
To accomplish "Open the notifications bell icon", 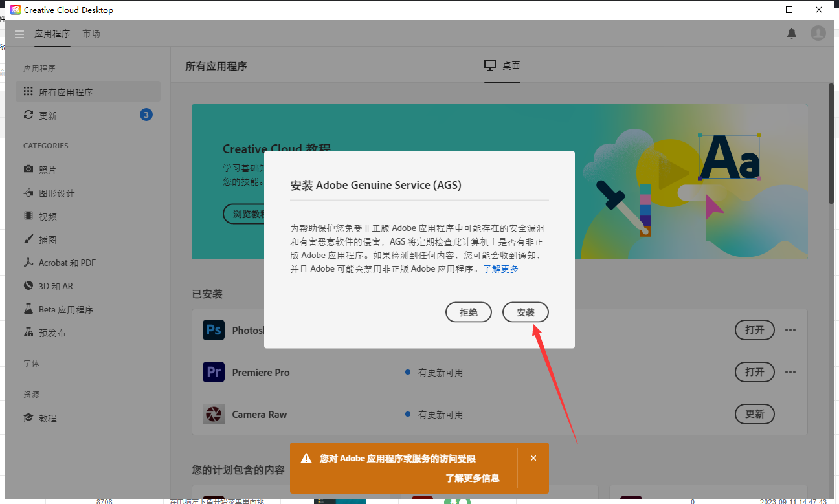I will tap(792, 33).
